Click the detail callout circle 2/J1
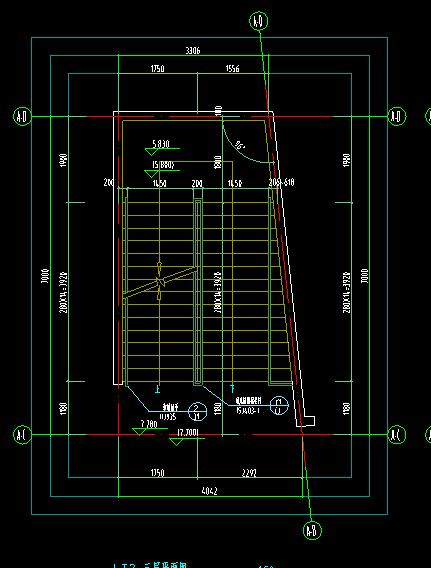This screenshot has width=431, height=568. (198, 411)
